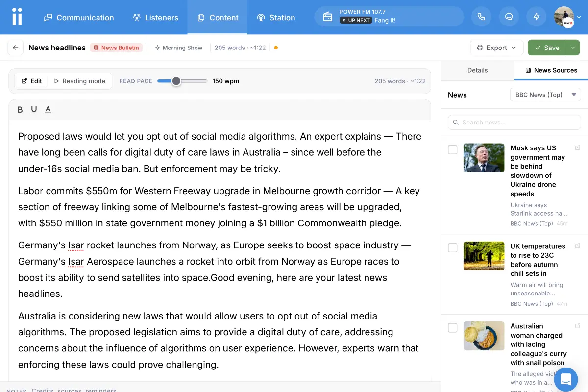588x392 pixels.
Task: Open the support chat bubble
Action: click(x=566, y=379)
